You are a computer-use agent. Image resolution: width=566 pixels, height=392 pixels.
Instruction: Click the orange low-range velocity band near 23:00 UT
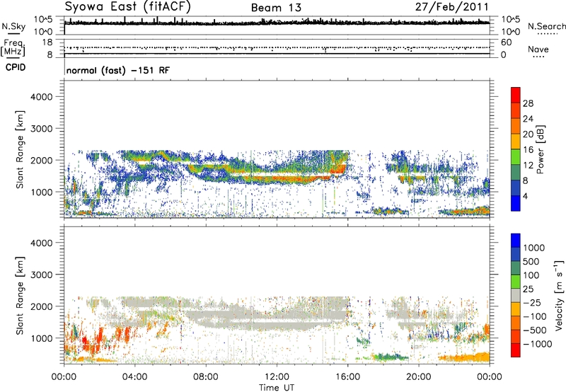(466, 358)
